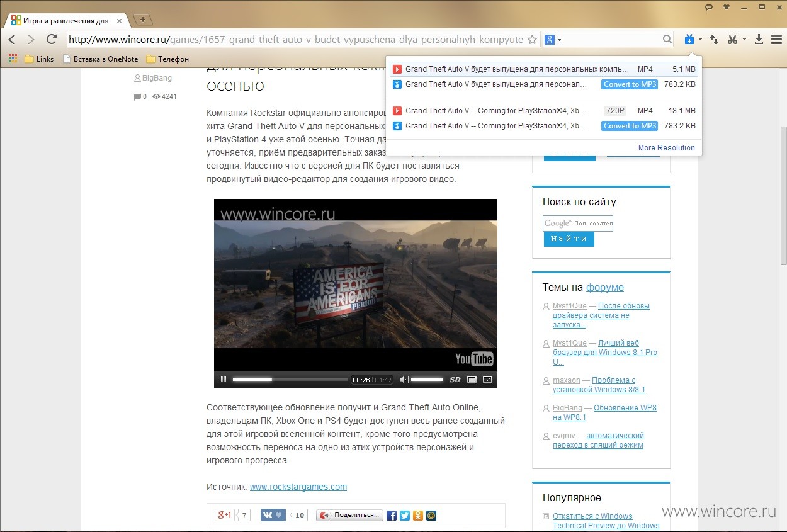The image size is (787, 532).
Task: Click the More Resolution link
Action: (x=666, y=148)
